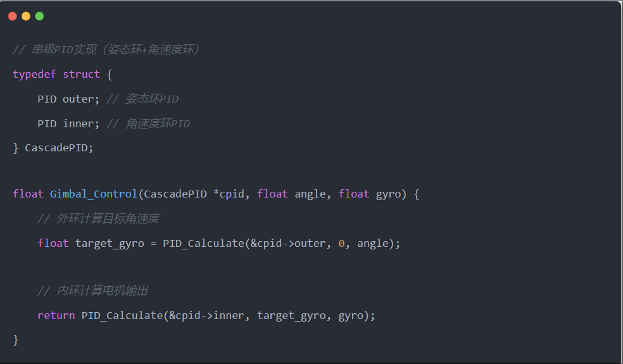Click the top comment about 串级PID实现
The height and width of the screenshot is (364, 623).
(x=106, y=49)
